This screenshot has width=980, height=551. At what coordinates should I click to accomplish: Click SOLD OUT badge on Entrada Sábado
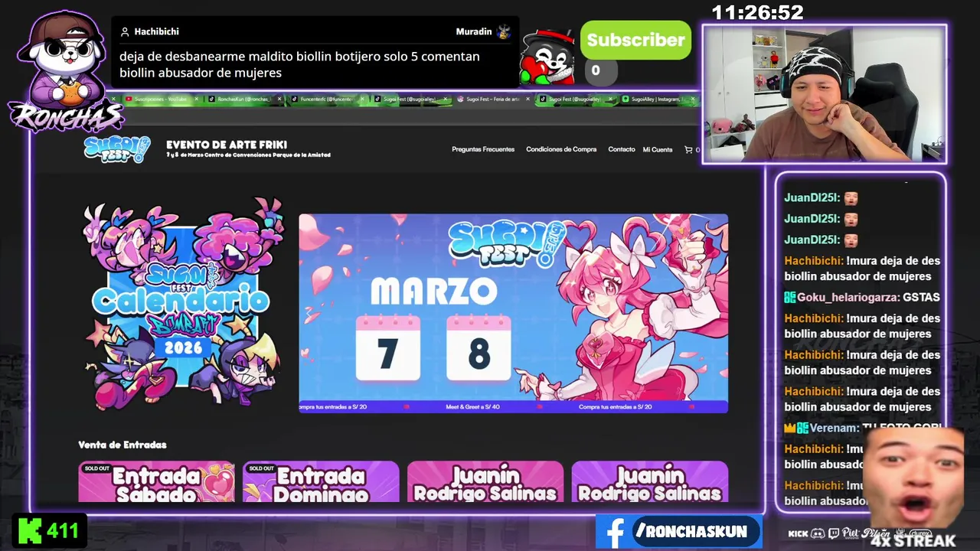point(97,468)
